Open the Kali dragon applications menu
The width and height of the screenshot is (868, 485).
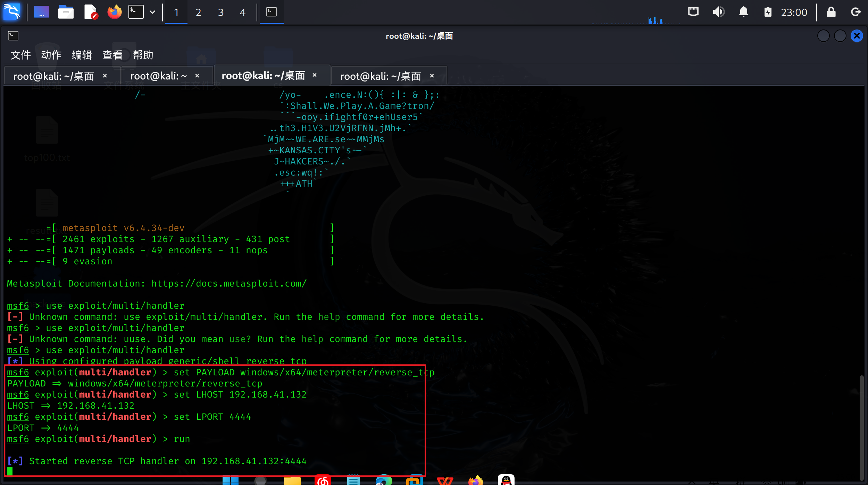pos(12,12)
